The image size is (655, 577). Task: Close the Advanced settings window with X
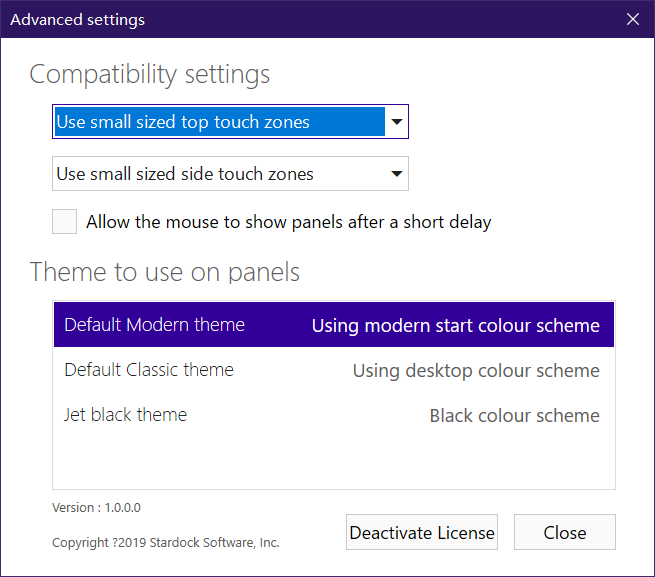[x=632, y=19]
